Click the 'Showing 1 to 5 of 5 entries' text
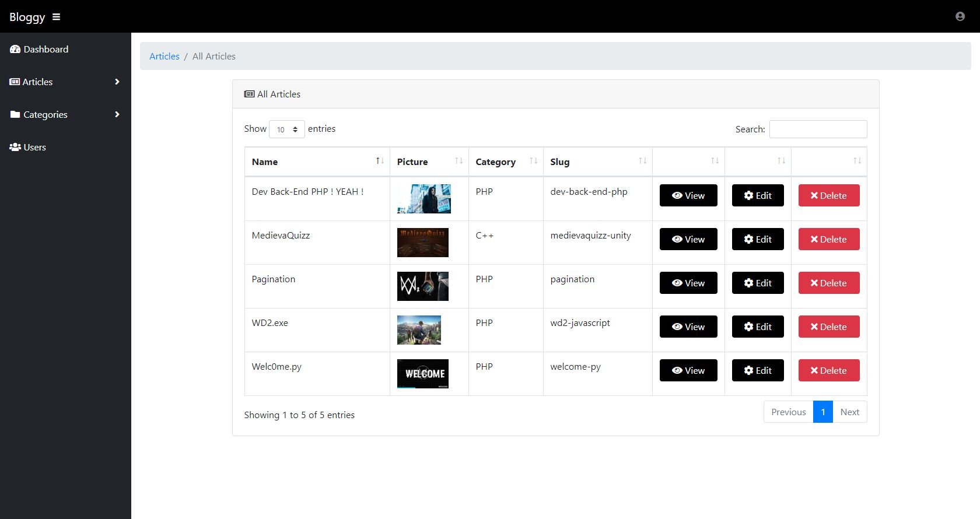The width and height of the screenshot is (980, 519). [x=299, y=415]
